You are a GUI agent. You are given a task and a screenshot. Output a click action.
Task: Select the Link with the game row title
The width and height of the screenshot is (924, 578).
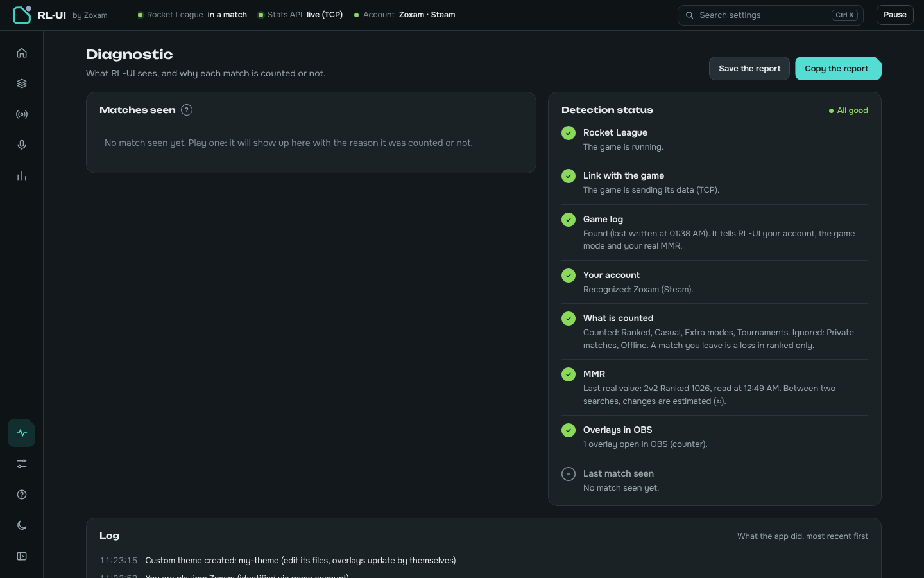coord(624,175)
